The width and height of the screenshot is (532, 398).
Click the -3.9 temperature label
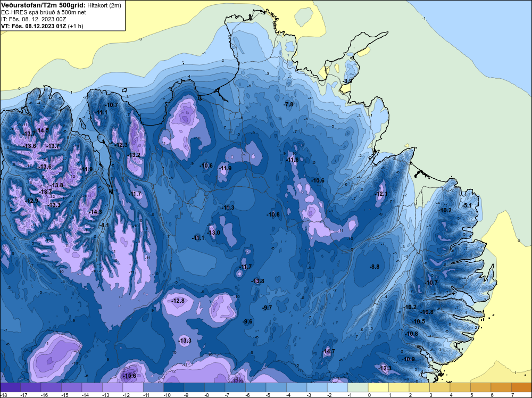[x=347, y=81]
